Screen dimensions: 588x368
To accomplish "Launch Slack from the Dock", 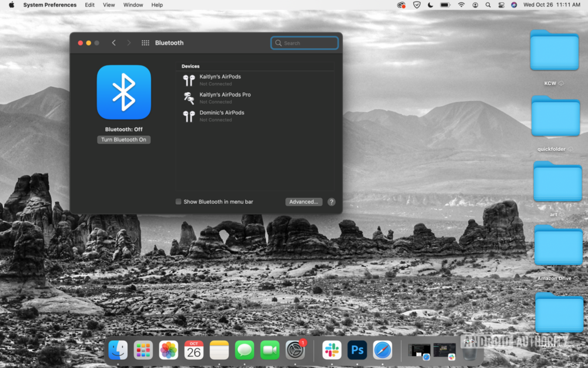I will 332,350.
